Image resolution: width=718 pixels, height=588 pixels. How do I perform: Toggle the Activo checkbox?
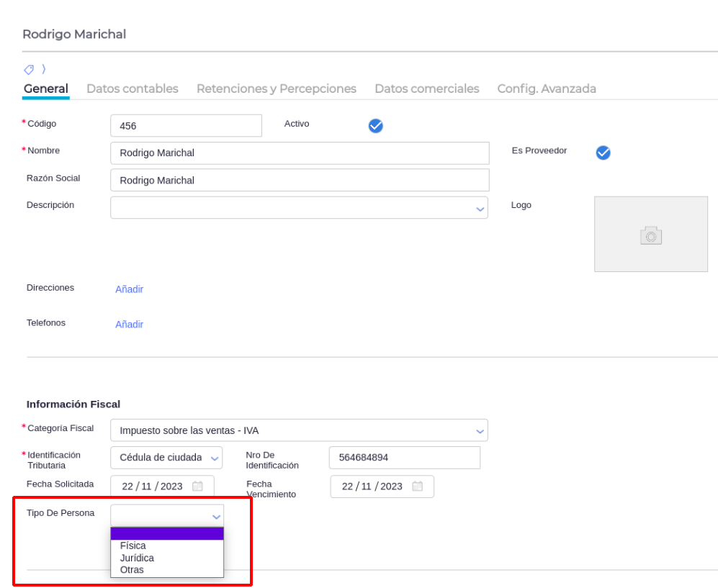coord(375,126)
